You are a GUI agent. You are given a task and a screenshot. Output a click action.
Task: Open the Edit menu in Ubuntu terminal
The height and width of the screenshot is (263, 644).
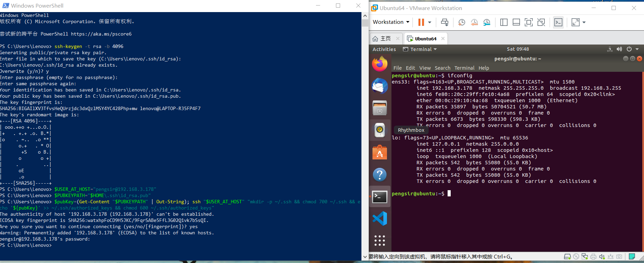click(410, 68)
